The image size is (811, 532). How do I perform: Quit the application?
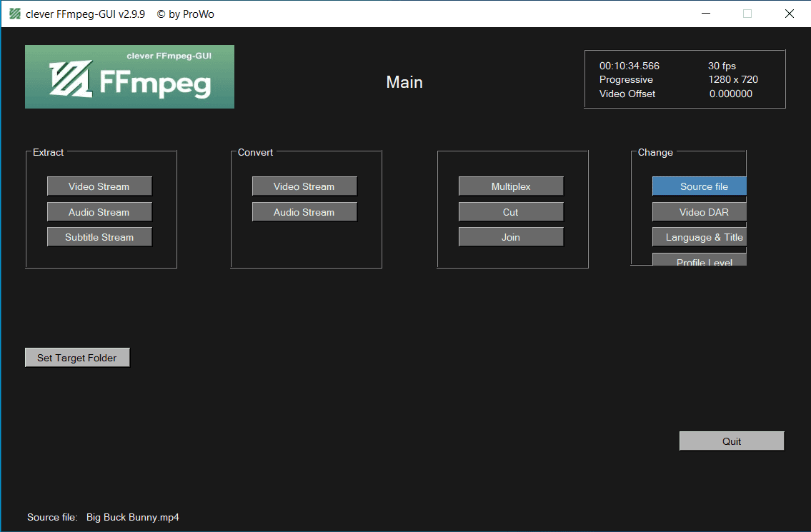click(732, 441)
